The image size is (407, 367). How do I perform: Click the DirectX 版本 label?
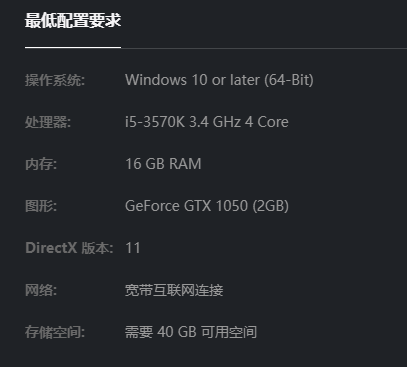[x=69, y=248]
